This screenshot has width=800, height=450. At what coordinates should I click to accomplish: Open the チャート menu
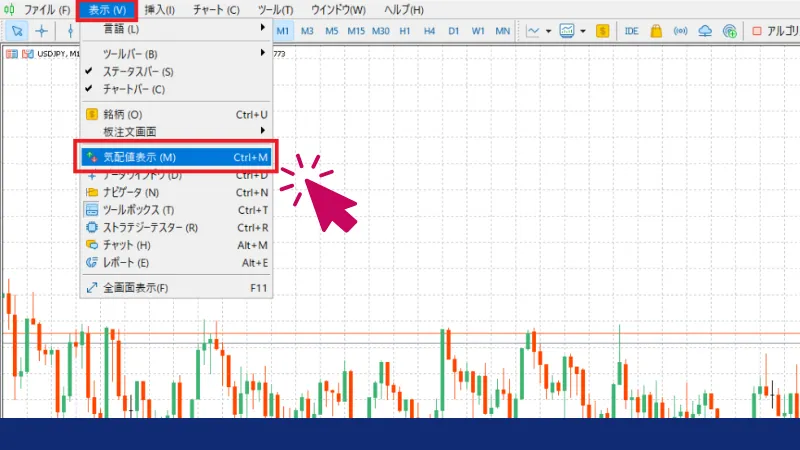pos(215,10)
